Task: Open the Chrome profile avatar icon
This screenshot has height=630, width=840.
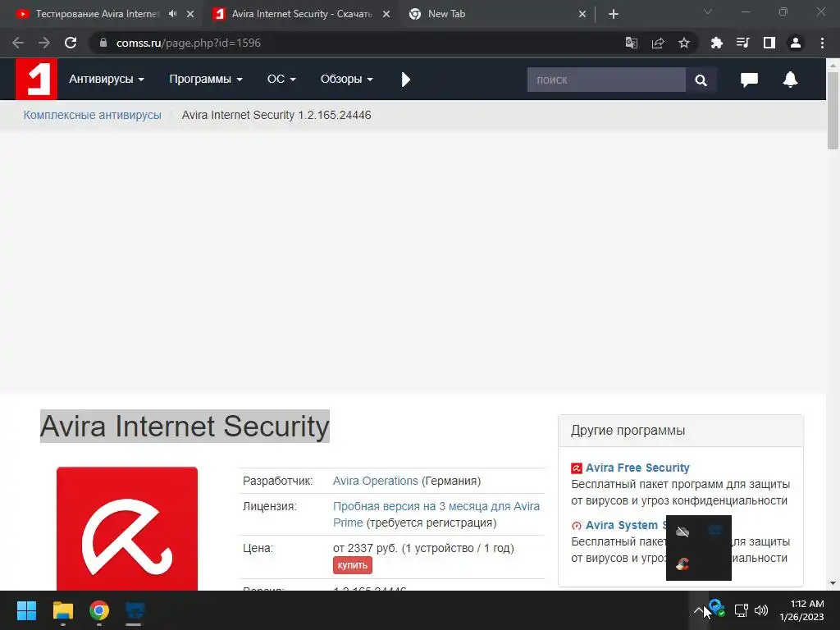Action: pyautogui.click(x=796, y=43)
